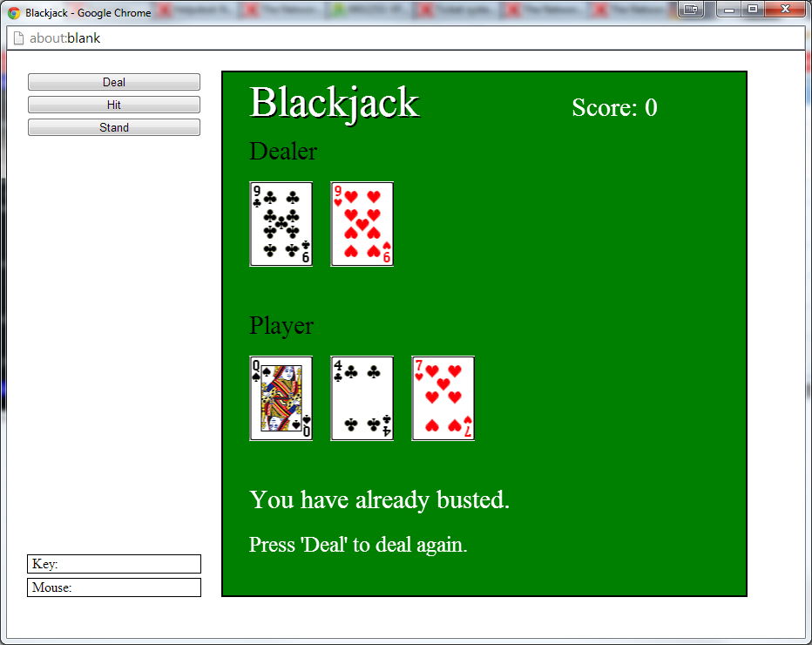Click the player's four of clubs card
Image resolution: width=812 pixels, height=645 pixels.
pos(362,398)
